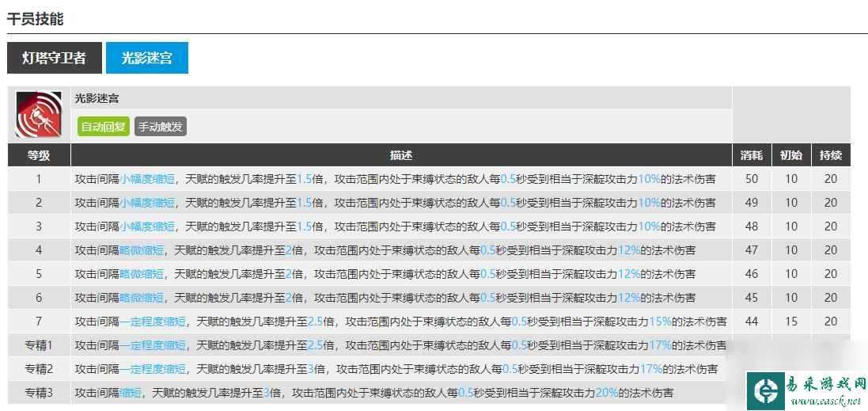868x411 pixels.
Task: Open the 小幅度缩短 link in level 3 row
Action: (x=148, y=226)
